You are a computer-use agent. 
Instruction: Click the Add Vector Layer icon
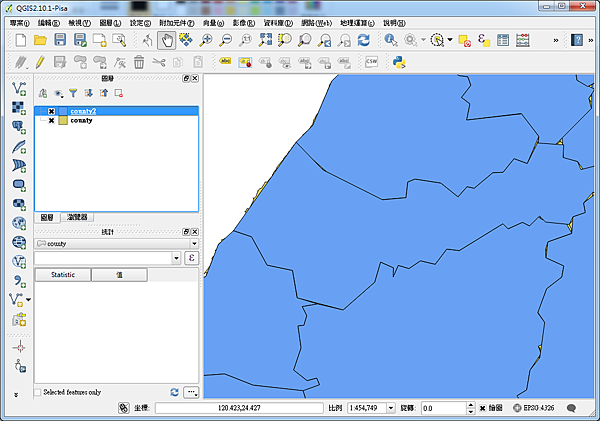coord(18,89)
